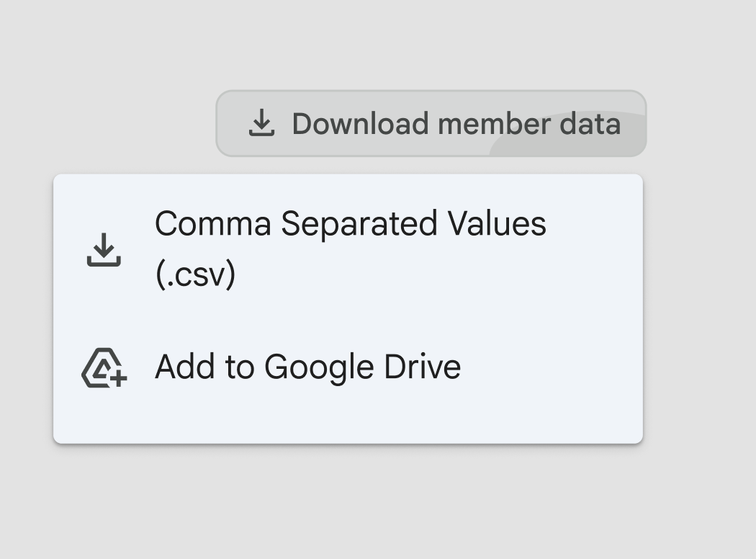Save member data to Google Drive
This screenshot has height=559, width=756.
coord(307,367)
